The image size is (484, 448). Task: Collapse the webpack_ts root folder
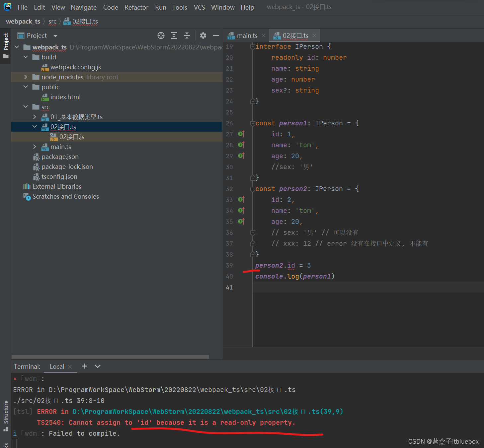click(x=17, y=47)
